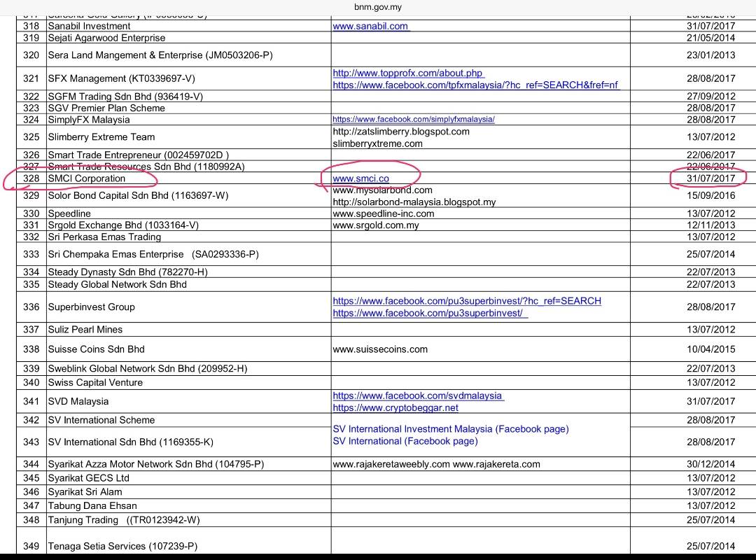Select the text 'www.speedline-inc.com'

click(x=384, y=213)
